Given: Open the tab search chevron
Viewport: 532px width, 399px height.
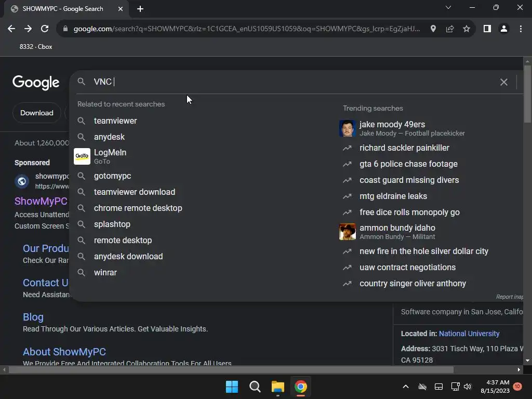Looking at the screenshot, I should tap(448, 7).
